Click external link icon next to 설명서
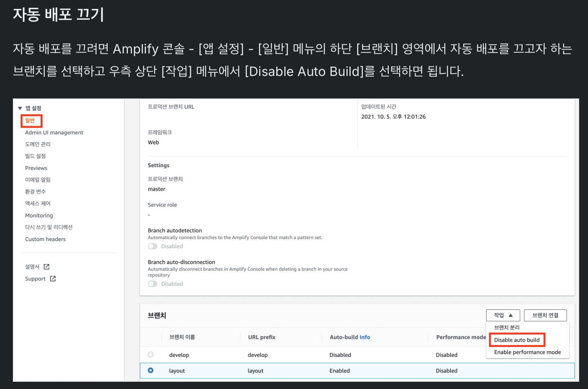 [47, 267]
